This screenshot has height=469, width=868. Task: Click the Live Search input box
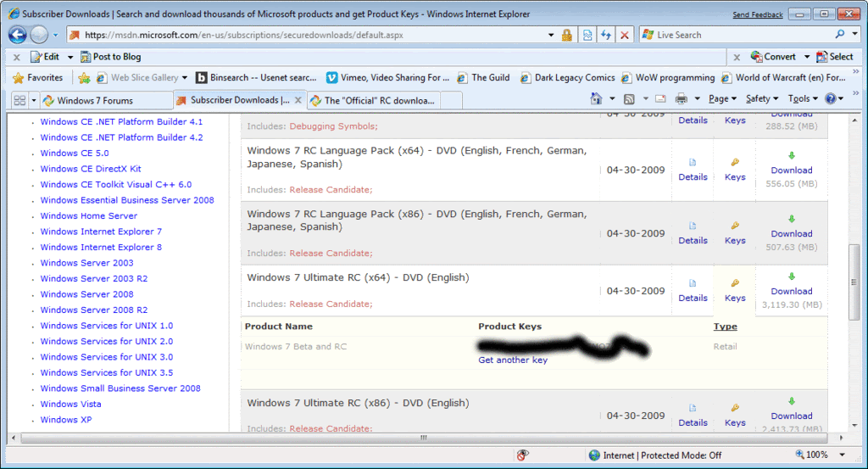[x=743, y=35]
